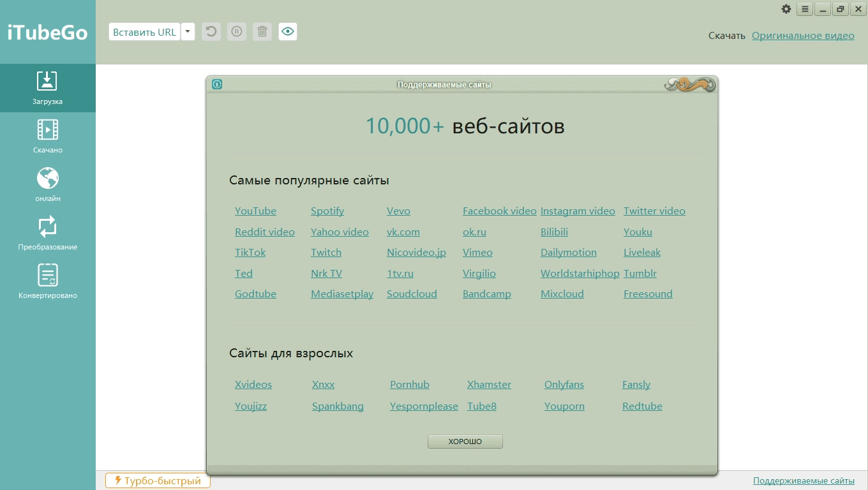Open the vk.com link
This screenshot has height=490, width=868.
coord(403,232)
